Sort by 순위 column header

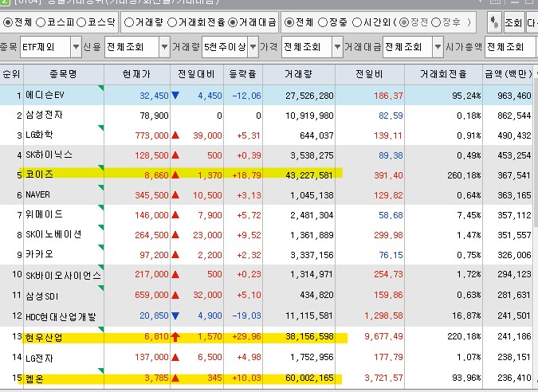[11, 74]
